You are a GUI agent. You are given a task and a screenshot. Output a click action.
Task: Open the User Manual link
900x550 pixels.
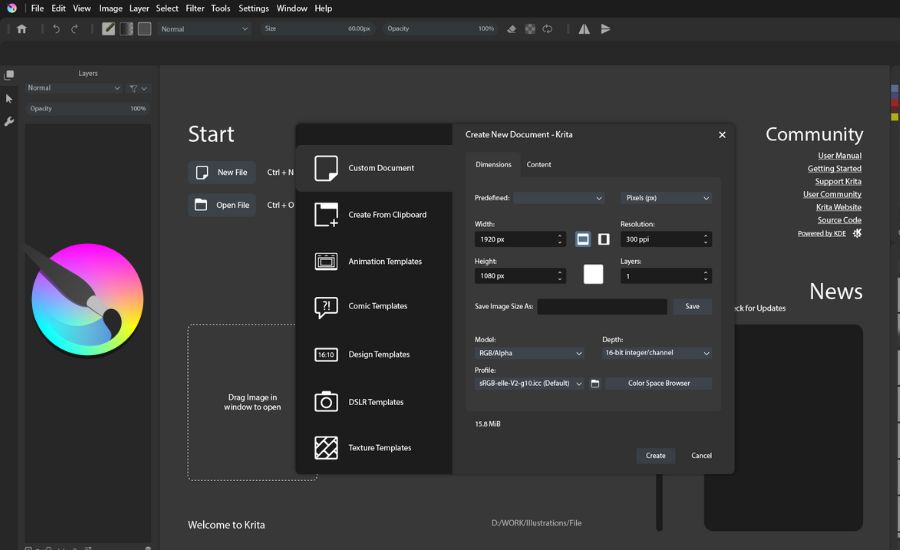point(839,156)
